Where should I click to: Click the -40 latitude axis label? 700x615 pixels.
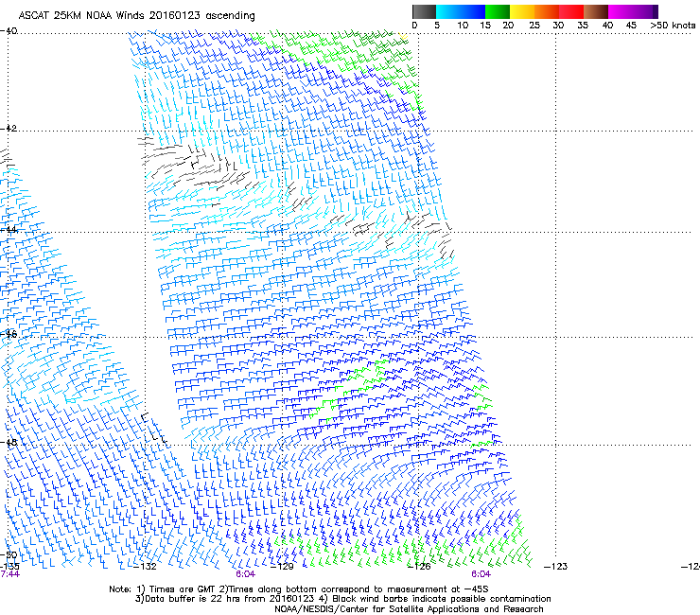(9, 31)
